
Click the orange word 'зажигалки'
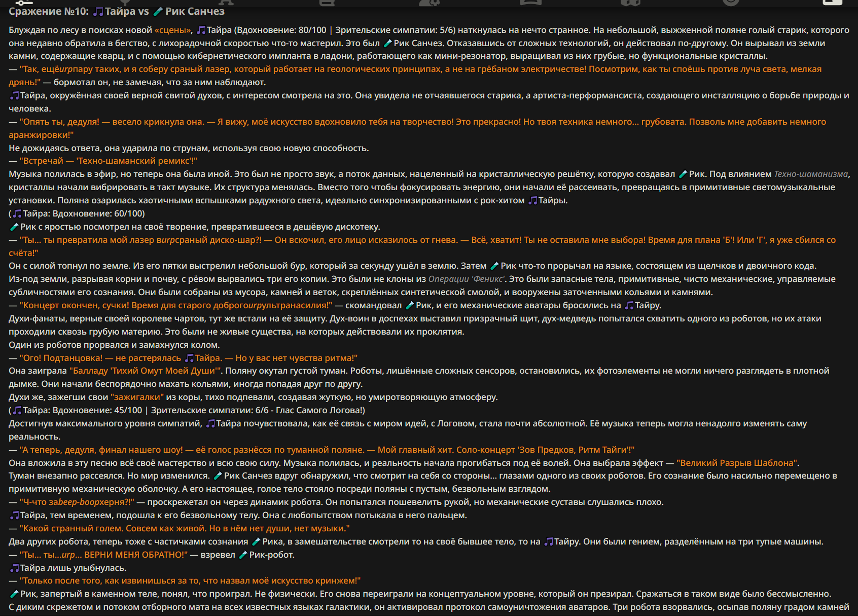137,397
